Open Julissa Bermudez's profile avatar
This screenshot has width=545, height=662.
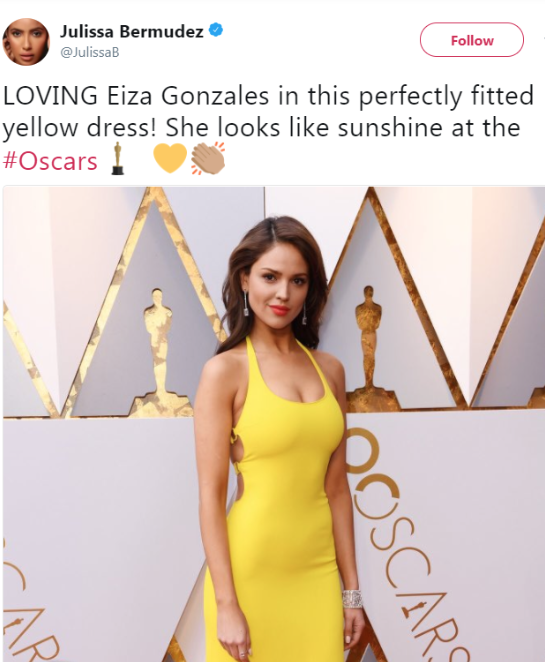coord(26,42)
